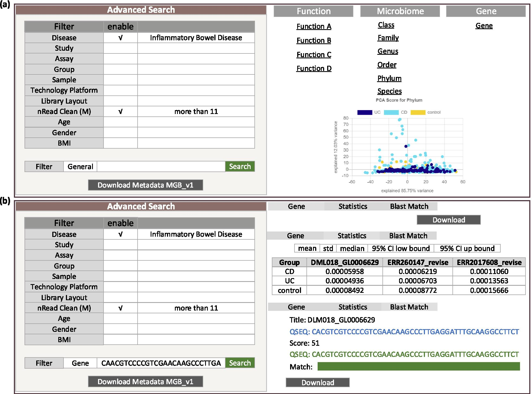Open the Function D link
Viewport: 532px width, 394px height.
[314, 68]
